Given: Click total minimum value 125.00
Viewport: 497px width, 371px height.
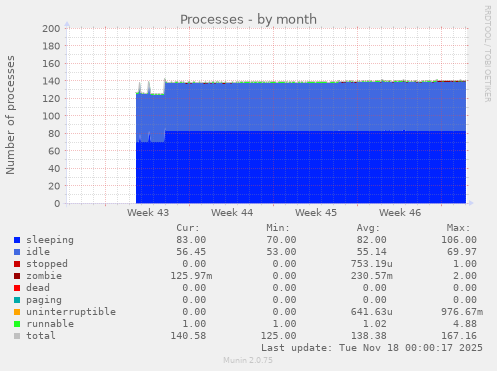Looking at the screenshot, I should click(278, 336).
